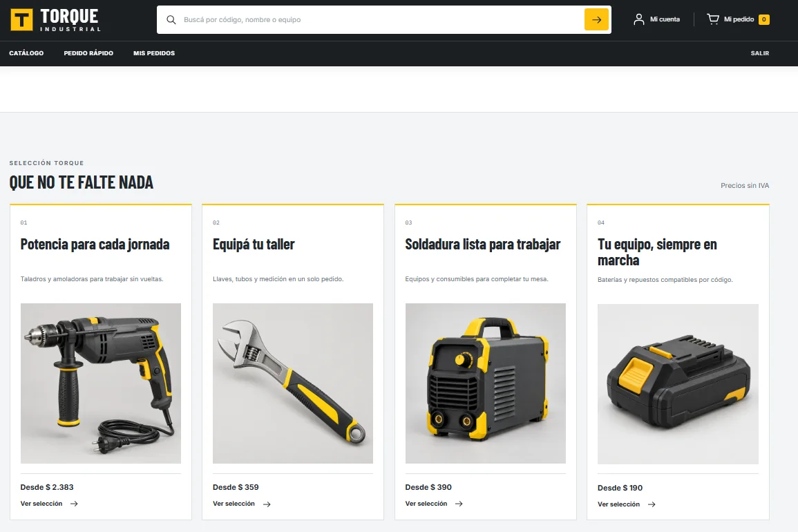This screenshot has width=798, height=532.
Task: Open Pedido rápido in navigation
Action: [88, 53]
